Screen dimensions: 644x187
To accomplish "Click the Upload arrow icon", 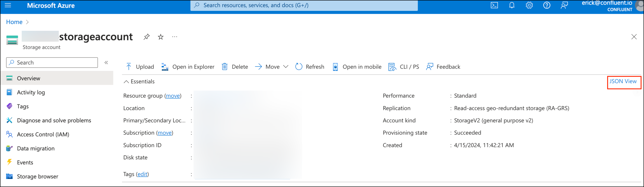I will coord(129,67).
